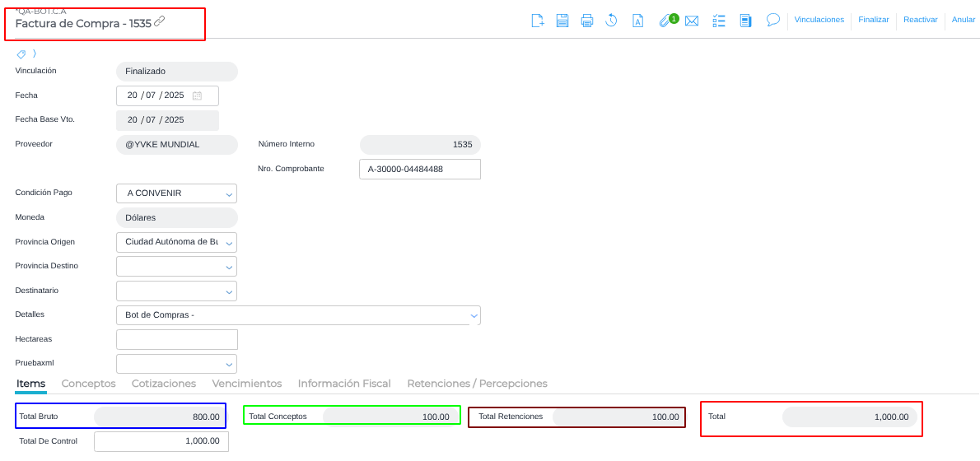
Task: Send the invoice via envelope icon
Action: [692, 21]
